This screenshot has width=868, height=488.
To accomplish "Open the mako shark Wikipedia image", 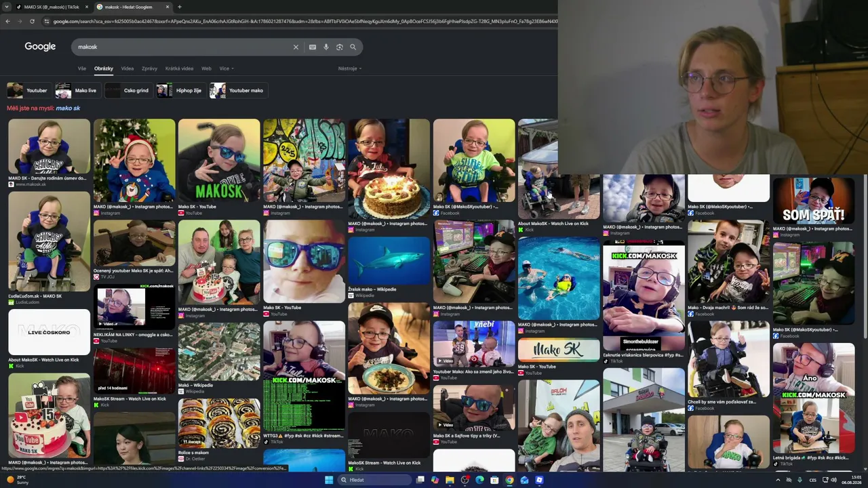I will coord(389,260).
